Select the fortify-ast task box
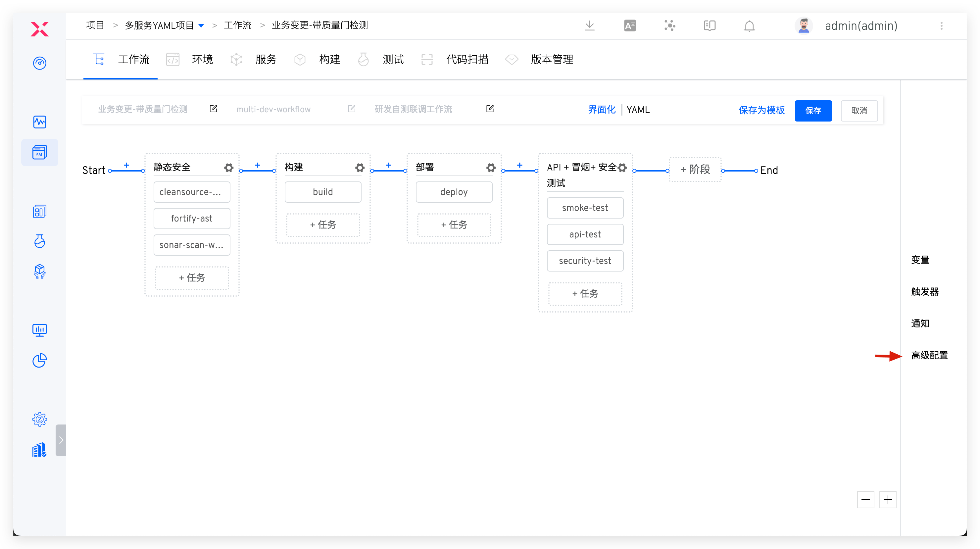Viewport: 980px width, 549px height. tap(192, 219)
